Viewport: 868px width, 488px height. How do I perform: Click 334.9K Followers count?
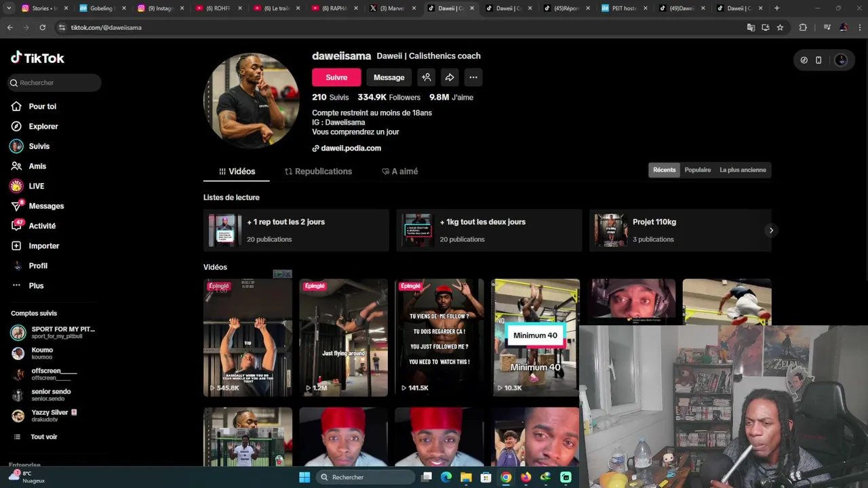pyautogui.click(x=389, y=98)
